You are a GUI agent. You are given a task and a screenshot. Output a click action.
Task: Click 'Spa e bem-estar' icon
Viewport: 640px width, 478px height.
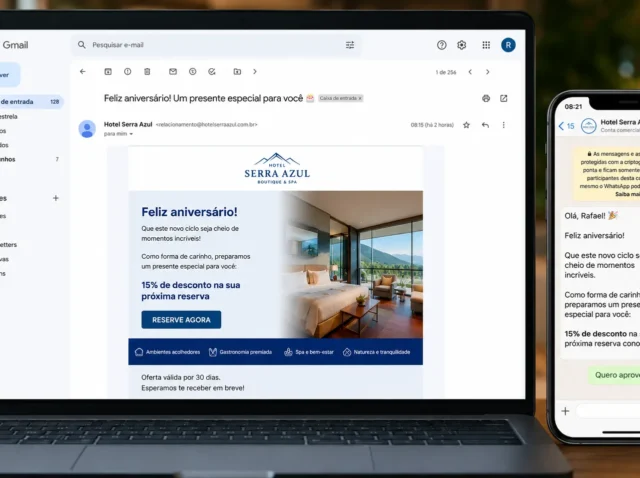coord(288,352)
